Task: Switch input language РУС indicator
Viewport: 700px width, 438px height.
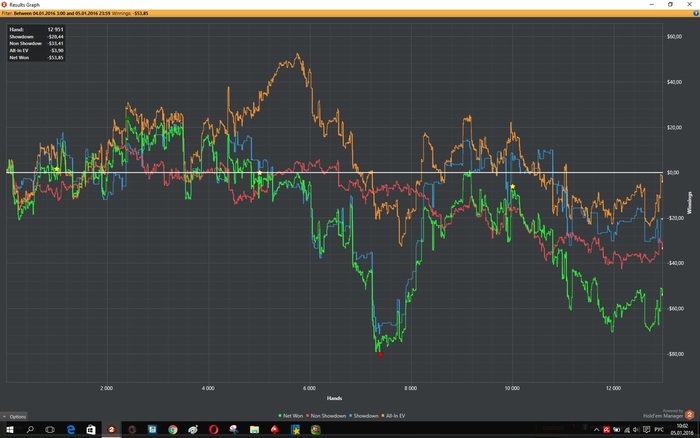Action: [658, 430]
